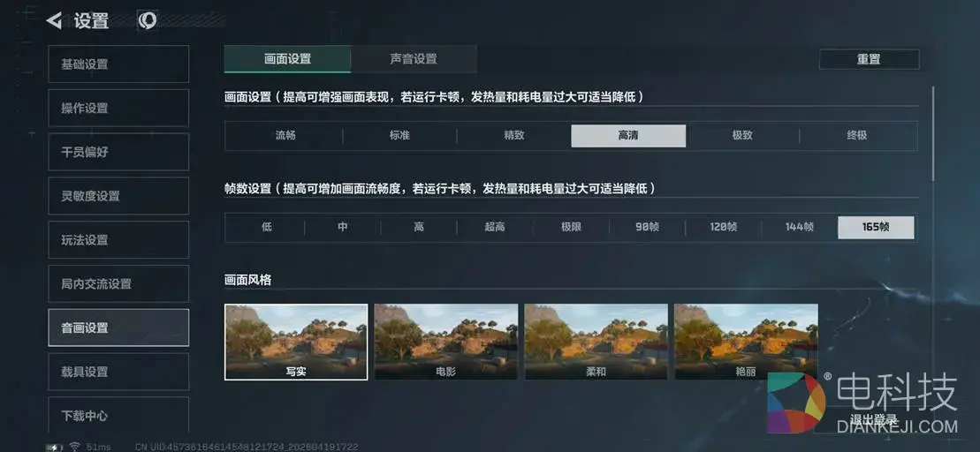The width and height of the screenshot is (980, 452).
Task: Select the 电影 picture style thumbnail
Action: coord(446,342)
